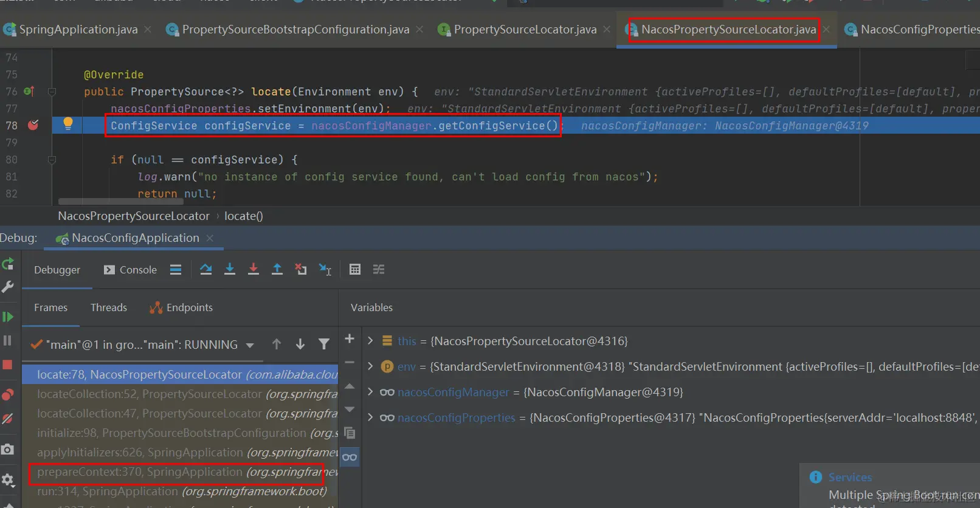The height and width of the screenshot is (508, 980).
Task: Select the frame locateCollection:52
Action: click(x=180, y=394)
